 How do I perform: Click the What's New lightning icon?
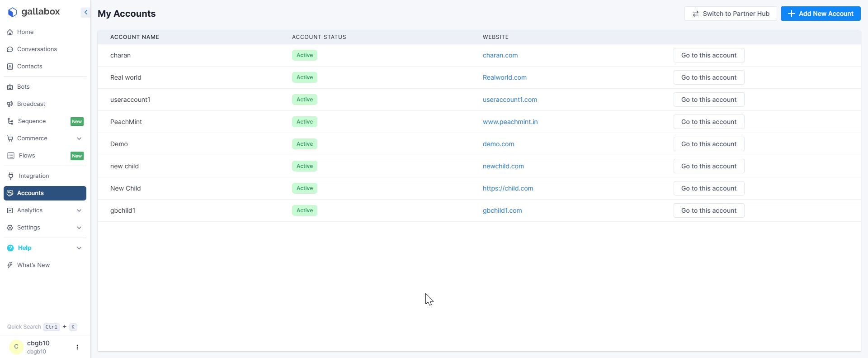click(10, 265)
